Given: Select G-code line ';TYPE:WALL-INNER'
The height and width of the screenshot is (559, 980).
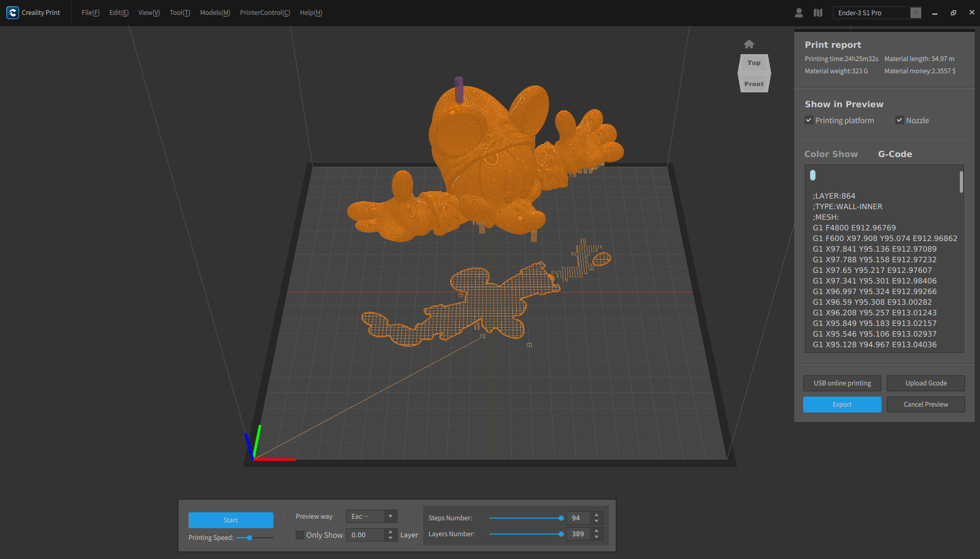Looking at the screenshot, I should point(847,207).
